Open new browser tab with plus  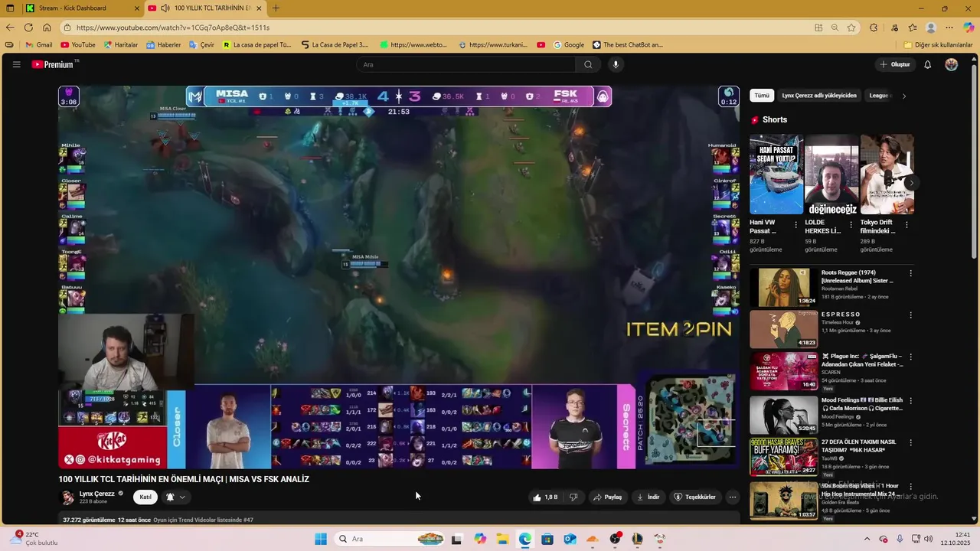(x=276, y=8)
